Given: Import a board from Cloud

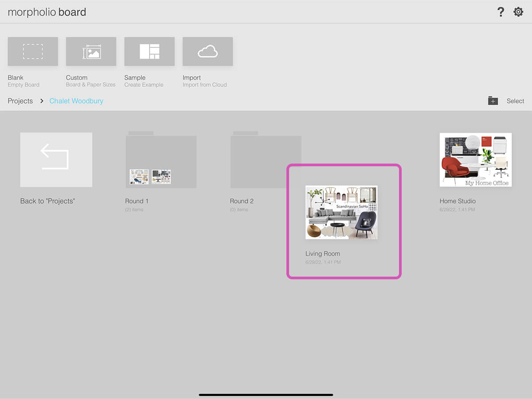Looking at the screenshot, I should point(207,51).
